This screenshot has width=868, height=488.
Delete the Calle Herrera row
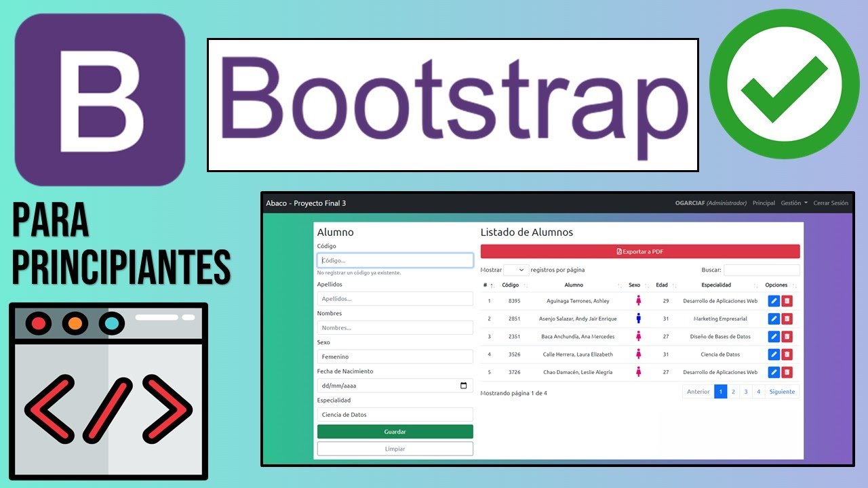tap(787, 354)
